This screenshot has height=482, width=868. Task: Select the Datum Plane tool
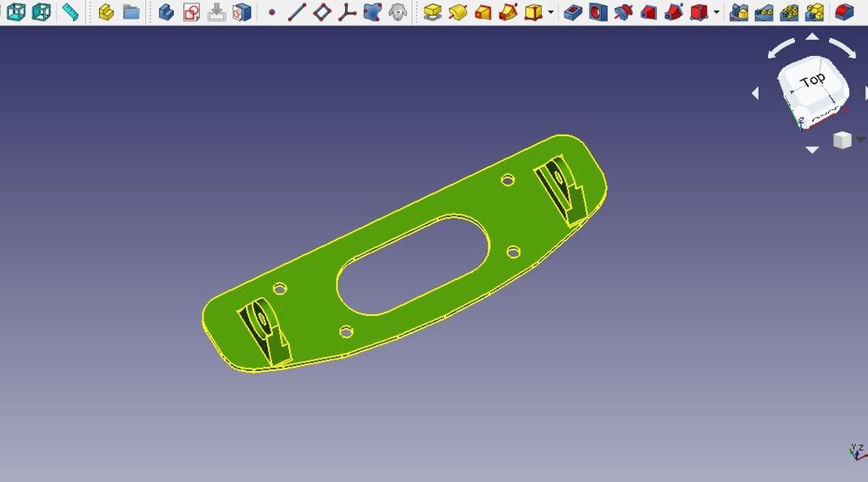[x=322, y=12]
